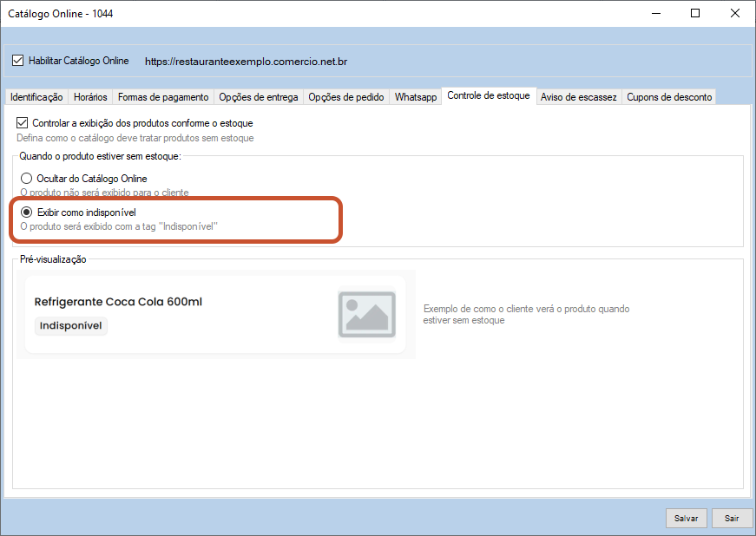Click the restauranteexemplo catalog URL
The image size is (756, 536).
(x=246, y=62)
